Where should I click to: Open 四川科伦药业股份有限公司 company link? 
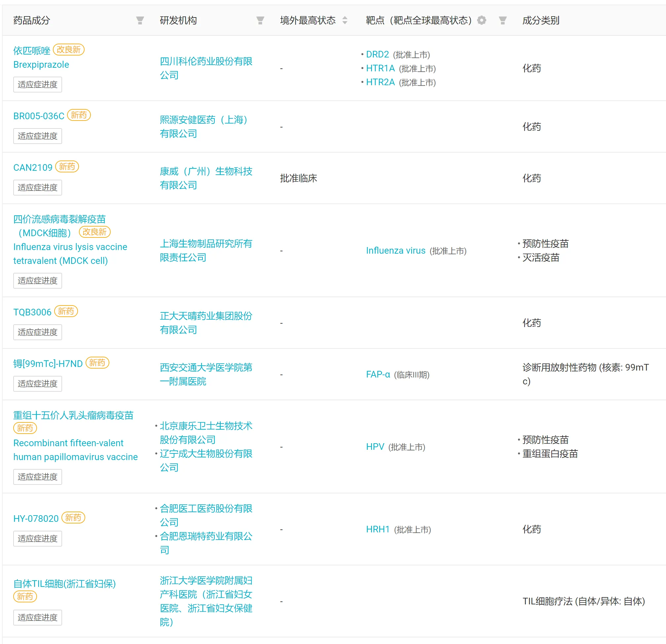click(x=206, y=68)
